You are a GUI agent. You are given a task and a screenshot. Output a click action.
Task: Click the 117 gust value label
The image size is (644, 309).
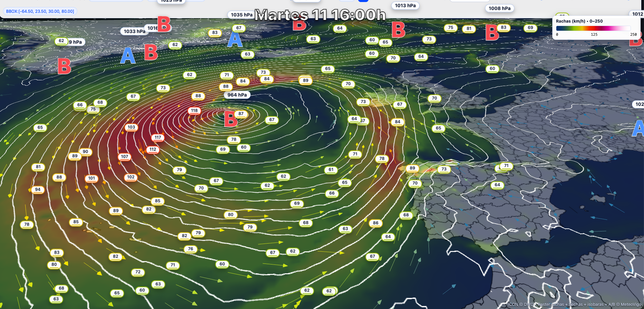pos(158,137)
